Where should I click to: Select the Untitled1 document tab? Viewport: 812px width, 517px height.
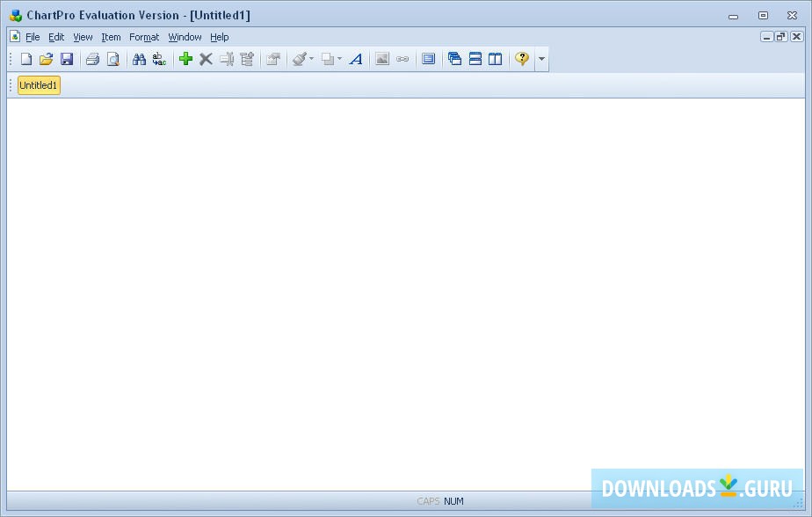[39, 85]
